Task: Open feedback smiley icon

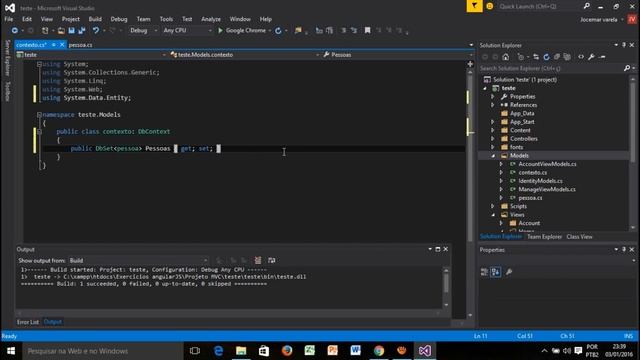Action: tap(490, 6)
